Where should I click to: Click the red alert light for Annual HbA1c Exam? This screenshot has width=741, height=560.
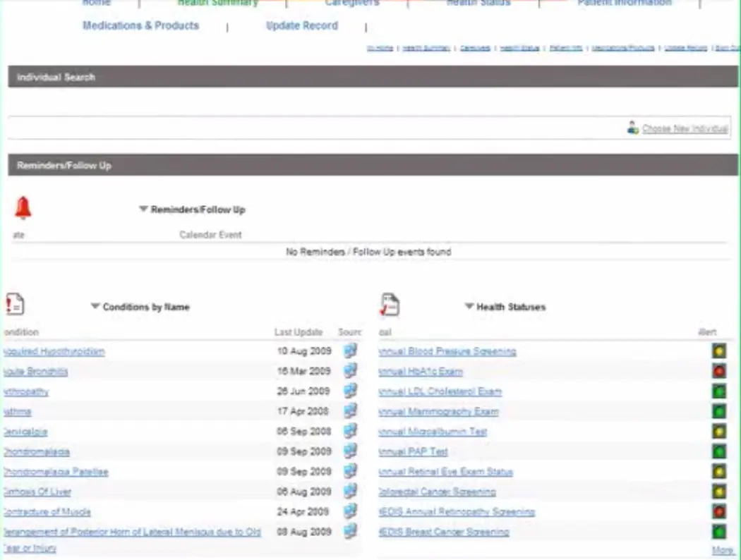[718, 371]
